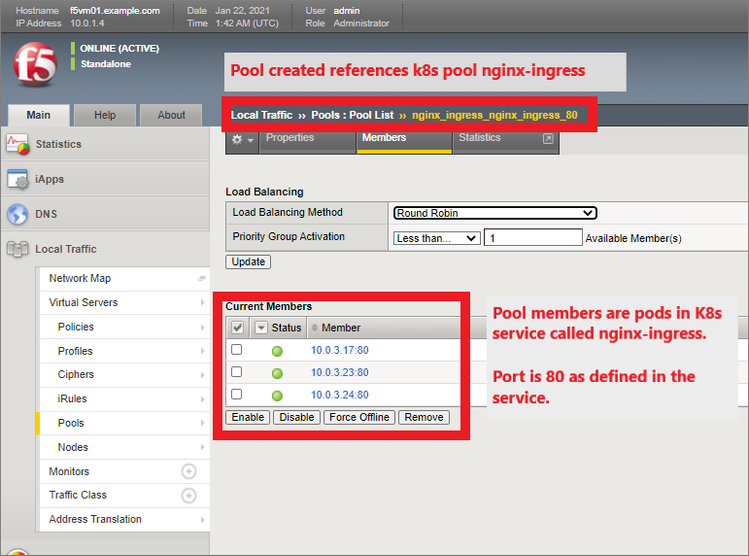Screen dimensions: 749x556
Task: Click the status icon for 10.0.3.23:80
Action: (x=277, y=374)
